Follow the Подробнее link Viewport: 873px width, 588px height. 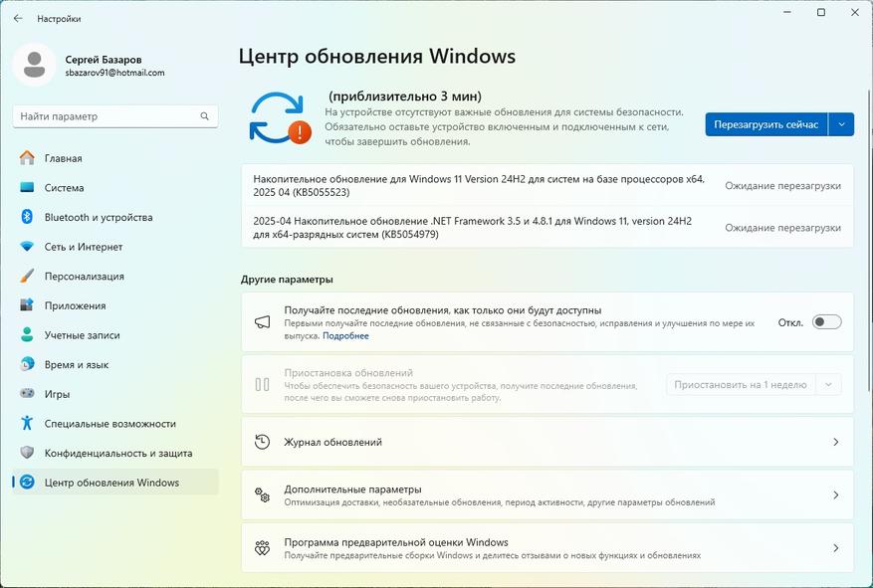pyautogui.click(x=345, y=336)
